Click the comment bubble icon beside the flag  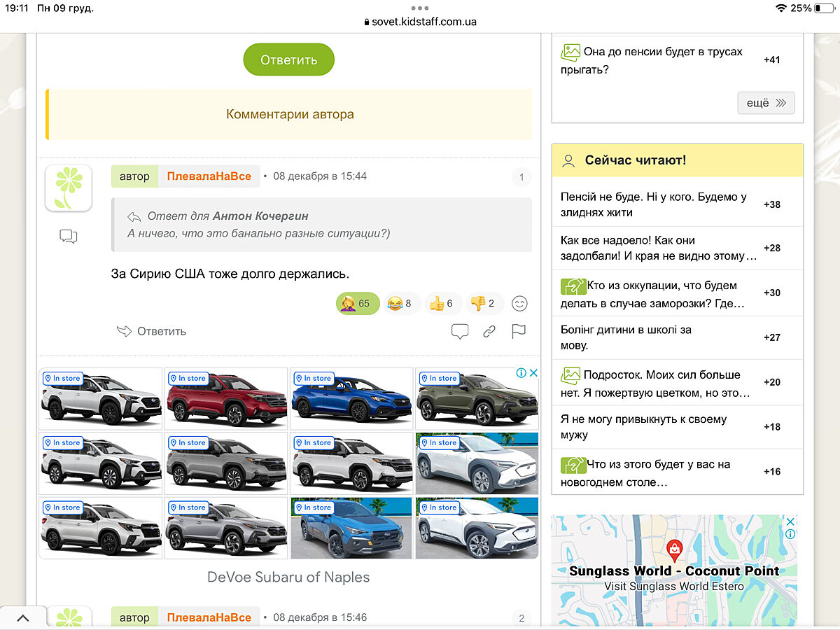click(x=459, y=332)
